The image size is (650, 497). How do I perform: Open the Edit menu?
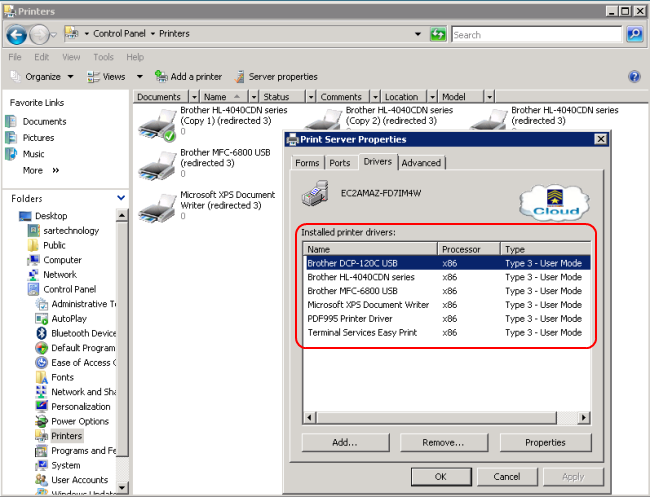[x=41, y=57]
